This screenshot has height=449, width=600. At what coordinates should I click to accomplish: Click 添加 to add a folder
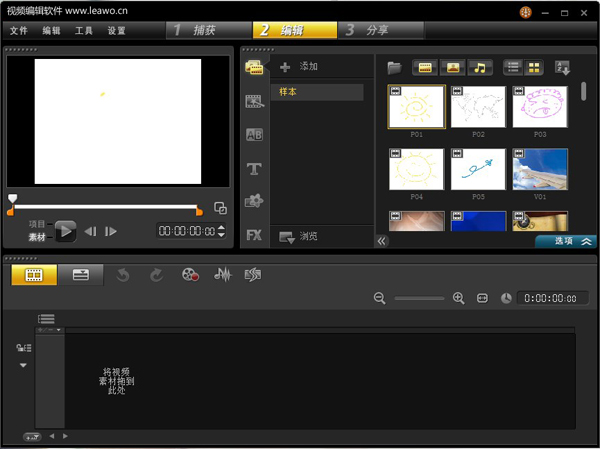[298, 67]
